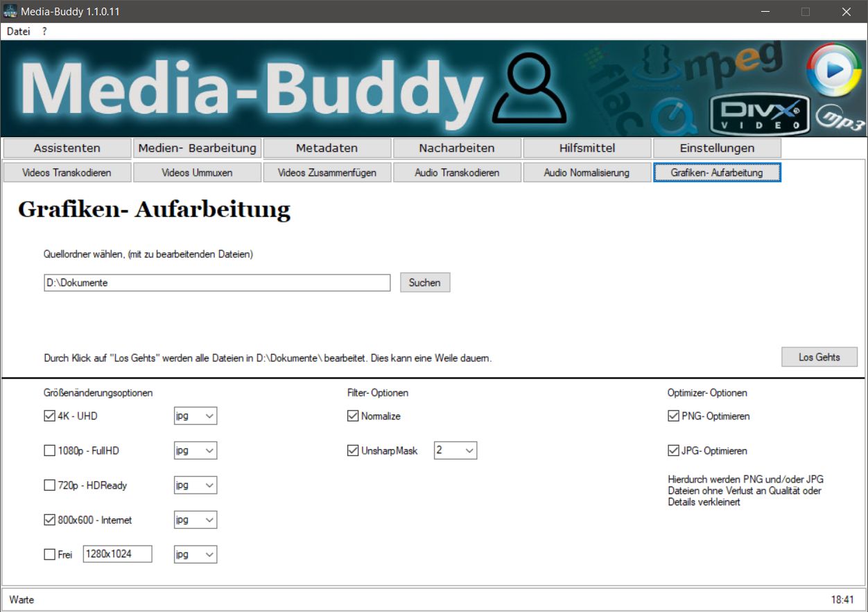
Task: Open the Einstellungen tab
Action: tap(717, 148)
